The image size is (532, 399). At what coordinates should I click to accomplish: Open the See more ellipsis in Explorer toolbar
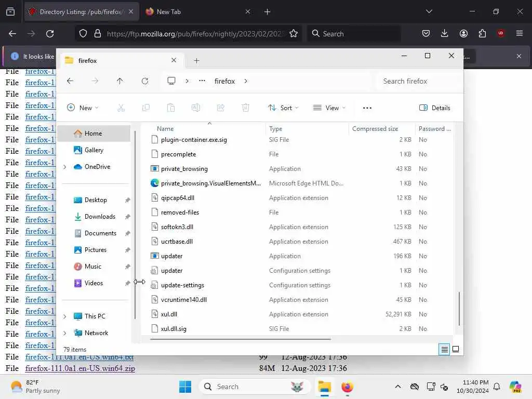point(367,108)
